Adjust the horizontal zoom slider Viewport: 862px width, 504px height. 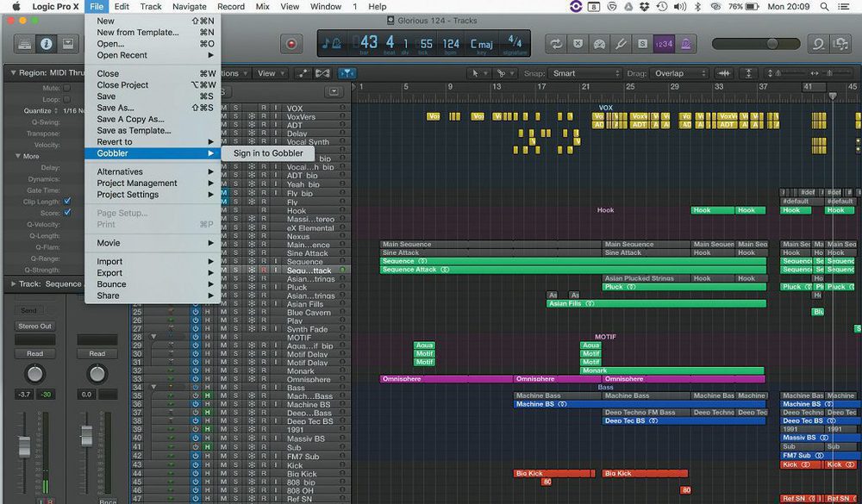pyautogui.click(x=830, y=72)
